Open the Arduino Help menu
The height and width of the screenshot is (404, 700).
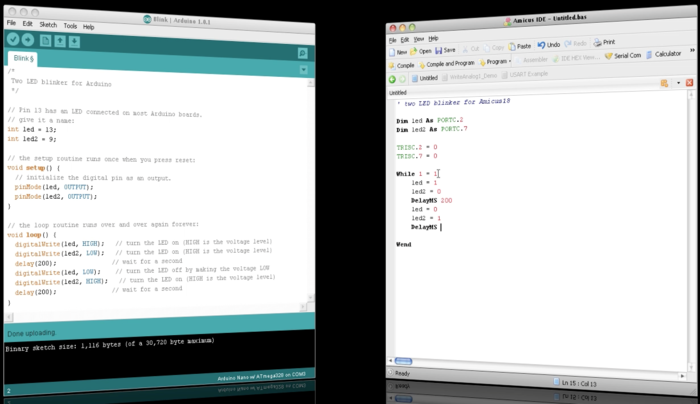pos(88,27)
